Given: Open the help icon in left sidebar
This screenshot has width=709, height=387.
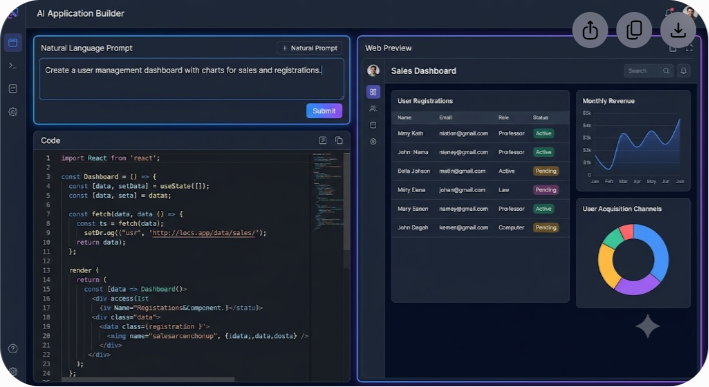Looking at the screenshot, I should coord(13,349).
